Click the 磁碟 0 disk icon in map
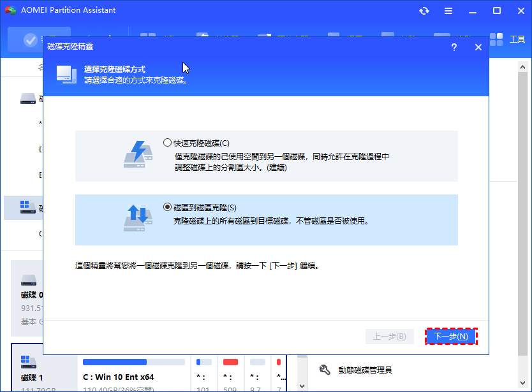This screenshot has width=532, height=392. [x=29, y=280]
